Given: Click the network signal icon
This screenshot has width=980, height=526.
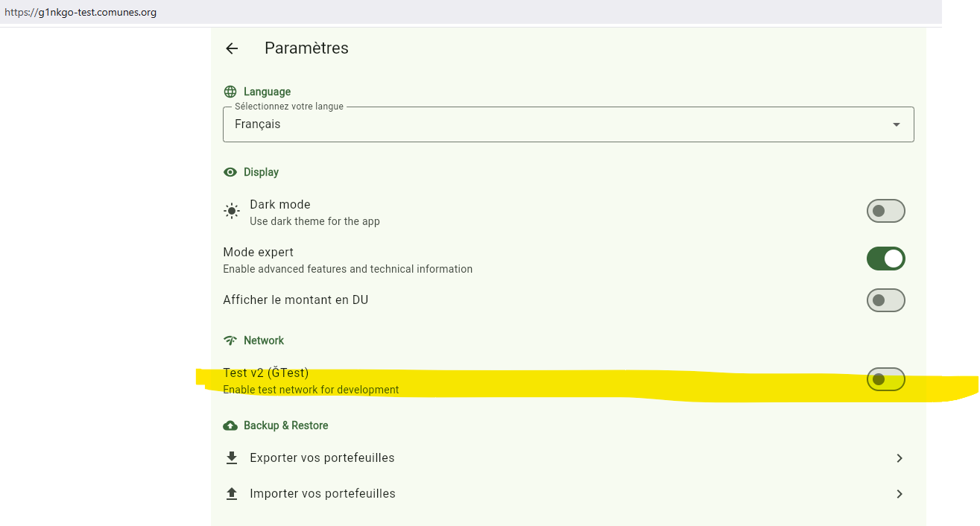Looking at the screenshot, I should click(230, 340).
